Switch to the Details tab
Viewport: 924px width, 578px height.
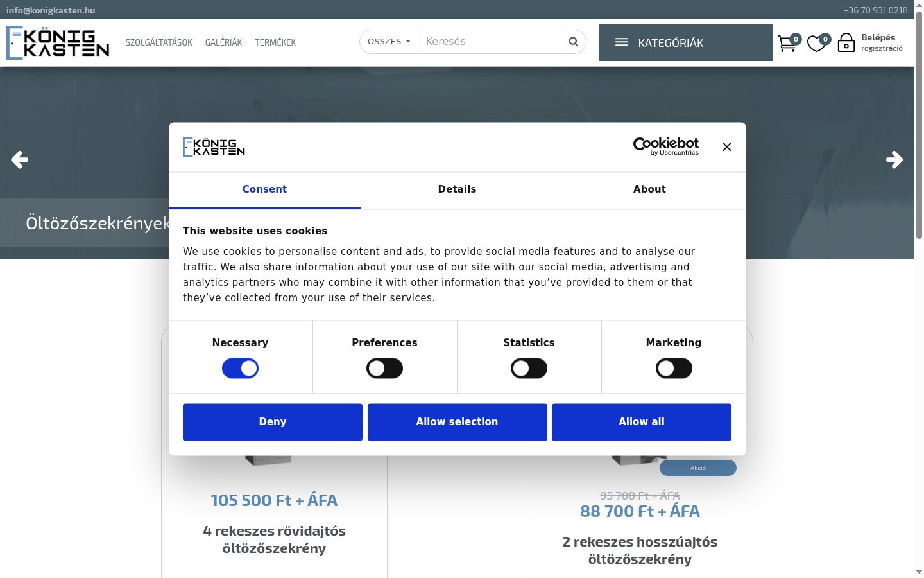tap(457, 189)
